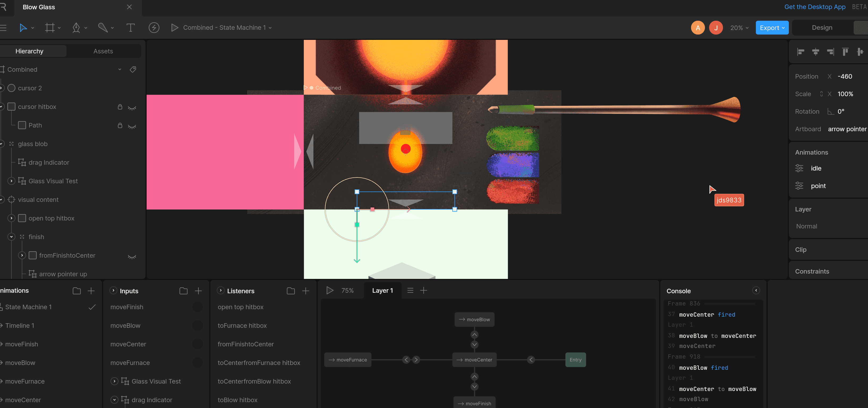Click the Position X value field
The image size is (868, 408).
(845, 76)
